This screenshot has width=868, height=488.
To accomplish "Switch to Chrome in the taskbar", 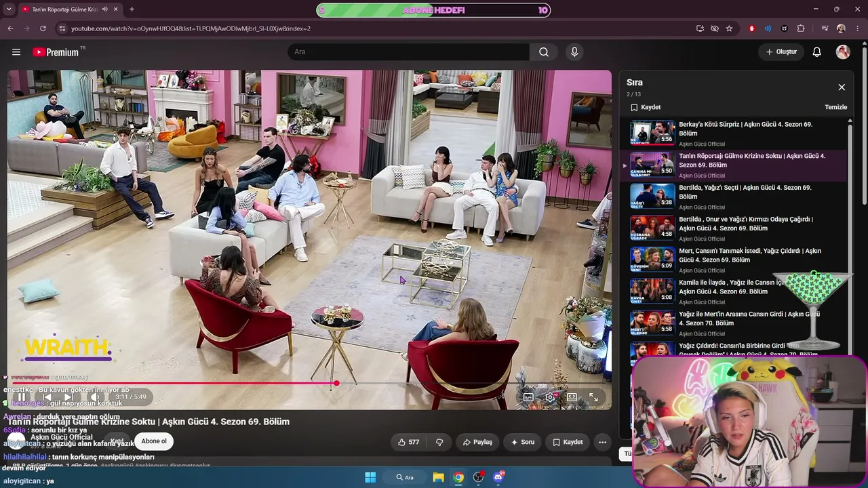I will [x=458, y=477].
